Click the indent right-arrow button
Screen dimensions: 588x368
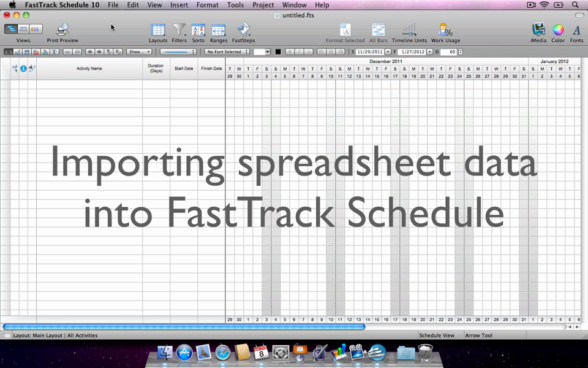click(x=99, y=52)
